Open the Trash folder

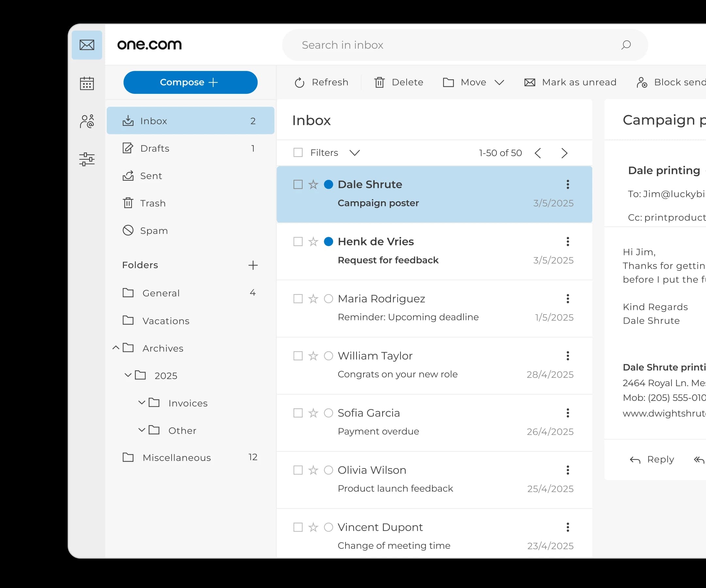click(153, 203)
